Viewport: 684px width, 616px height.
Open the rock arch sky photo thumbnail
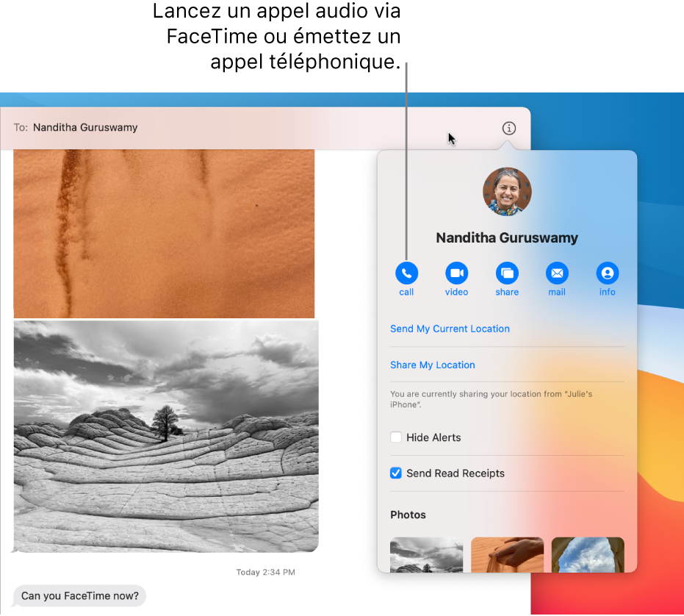pos(588,554)
